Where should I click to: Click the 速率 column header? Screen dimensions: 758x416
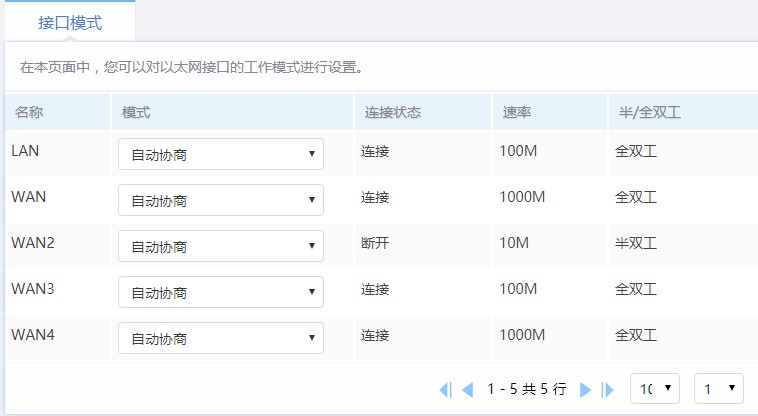point(516,112)
